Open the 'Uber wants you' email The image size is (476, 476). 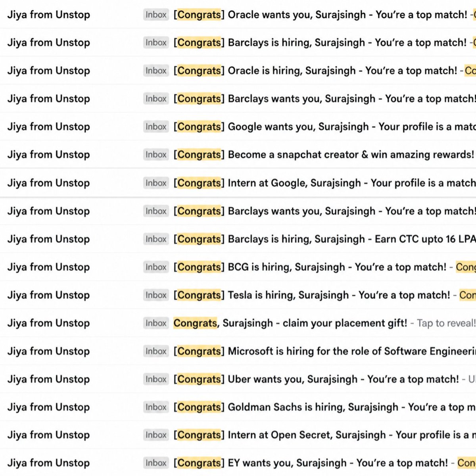(x=238, y=379)
